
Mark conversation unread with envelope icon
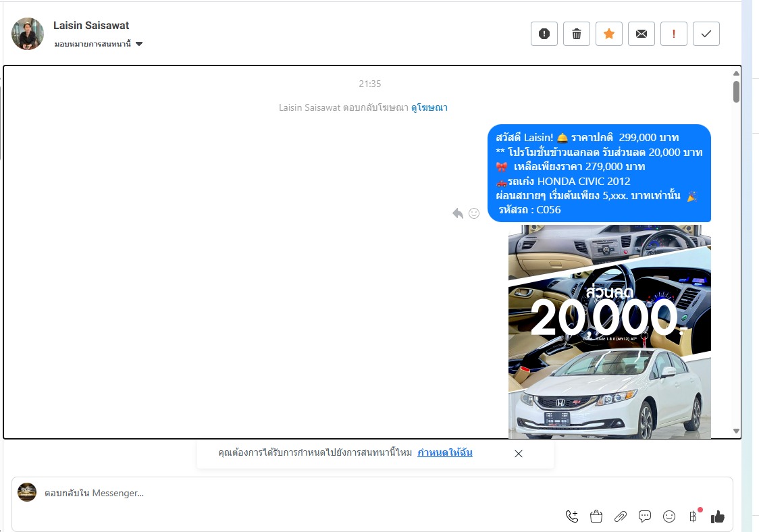click(x=642, y=34)
